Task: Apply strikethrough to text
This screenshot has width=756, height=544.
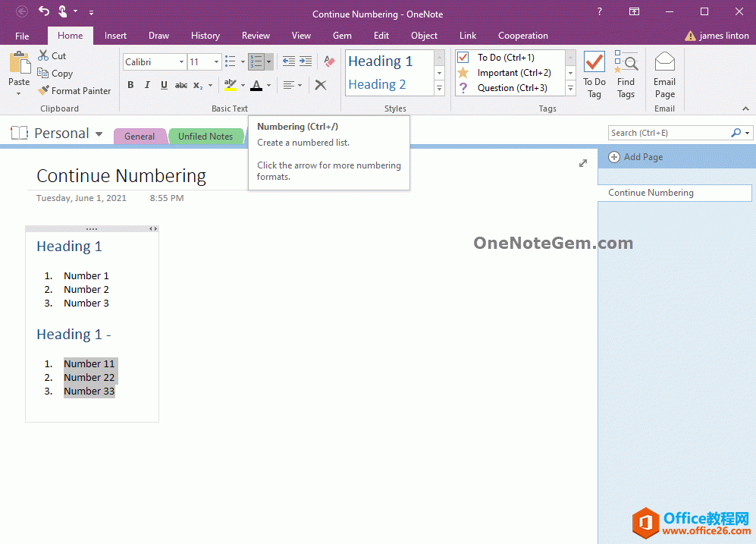Action: [x=180, y=84]
